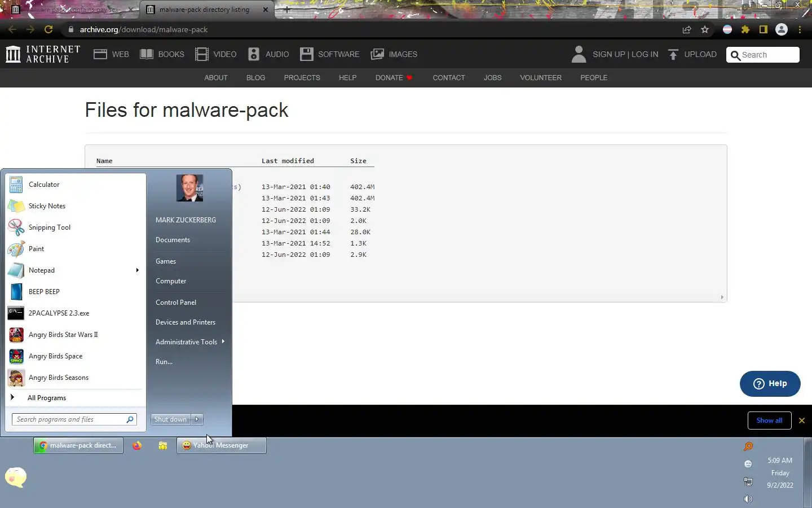Start Angry Birds Star Wars II
812x508 pixels.
(x=76, y=335)
